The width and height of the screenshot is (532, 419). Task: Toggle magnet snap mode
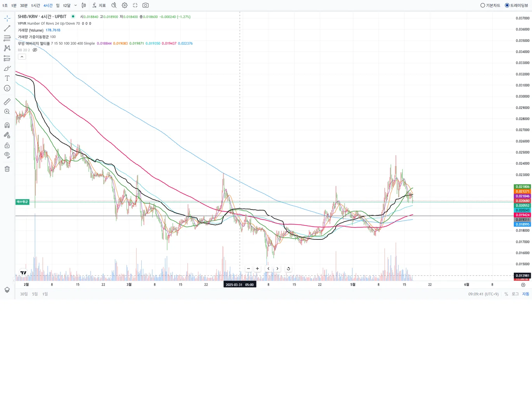[x=7, y=125]
